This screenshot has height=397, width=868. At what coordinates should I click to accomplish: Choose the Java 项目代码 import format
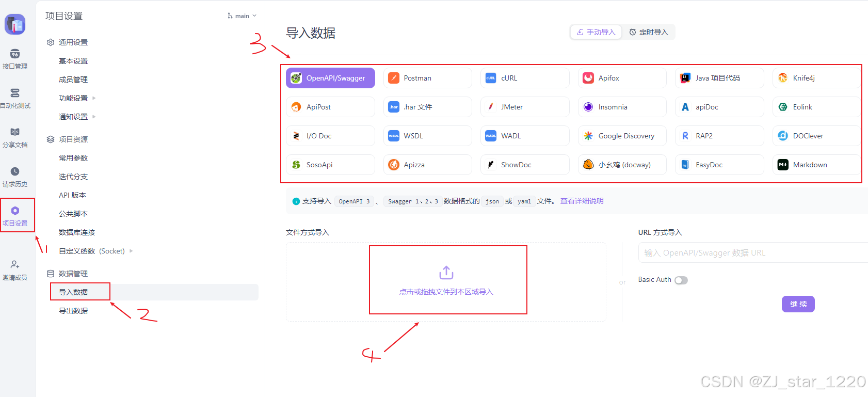click(x=719, y=78)
